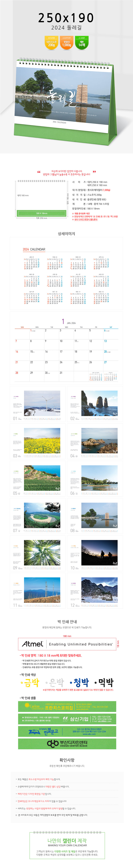
Task: Click the '박 인쇄 안내' section heading
Action: [x=67, y=622]
